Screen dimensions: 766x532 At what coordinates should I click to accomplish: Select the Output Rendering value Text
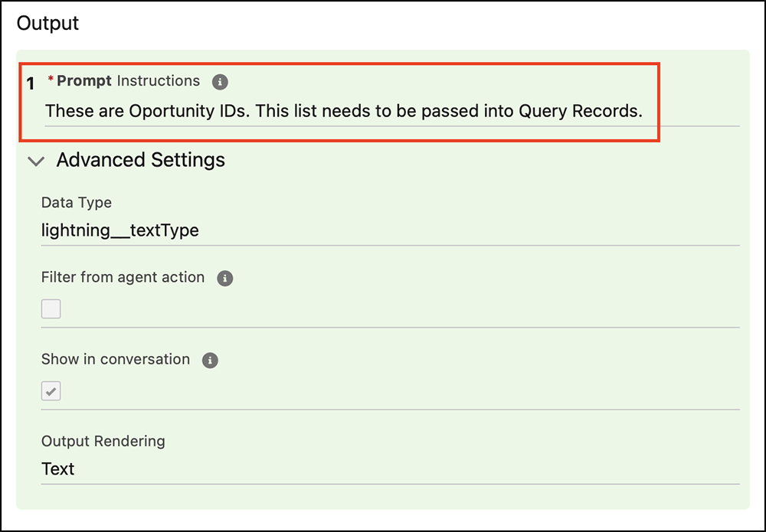57,468
